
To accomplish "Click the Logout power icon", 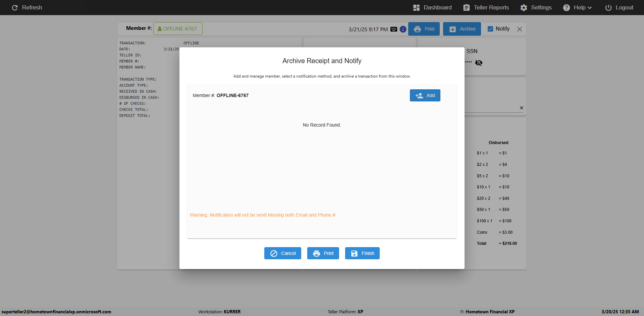I will [608, 7].
